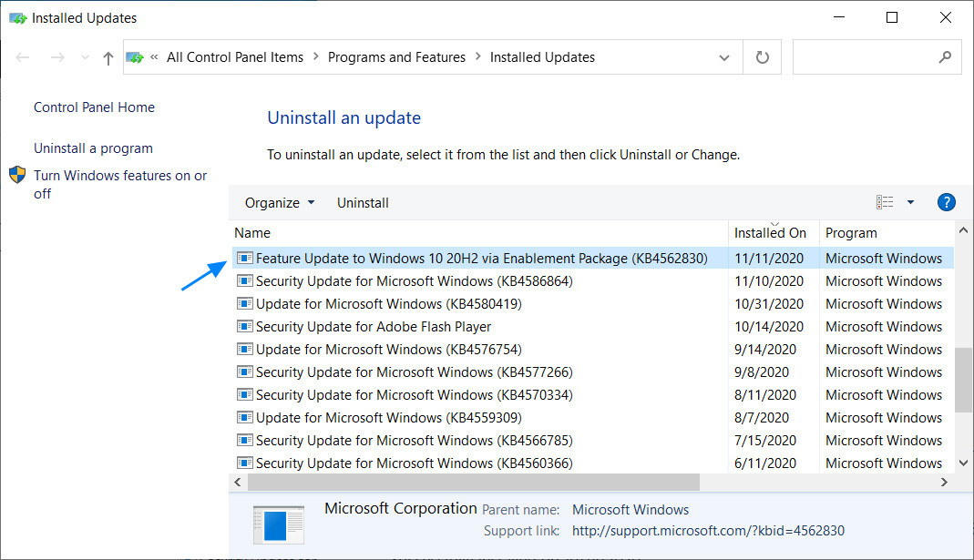974x560 pixels.
Task: Select Security Update KB4560366 row
Action: [592, 463]
